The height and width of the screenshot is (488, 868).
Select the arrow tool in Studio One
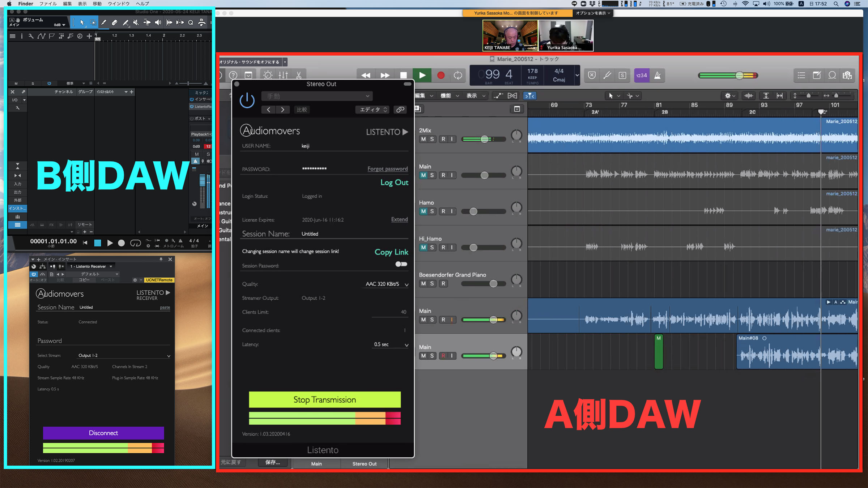[82, 22]
